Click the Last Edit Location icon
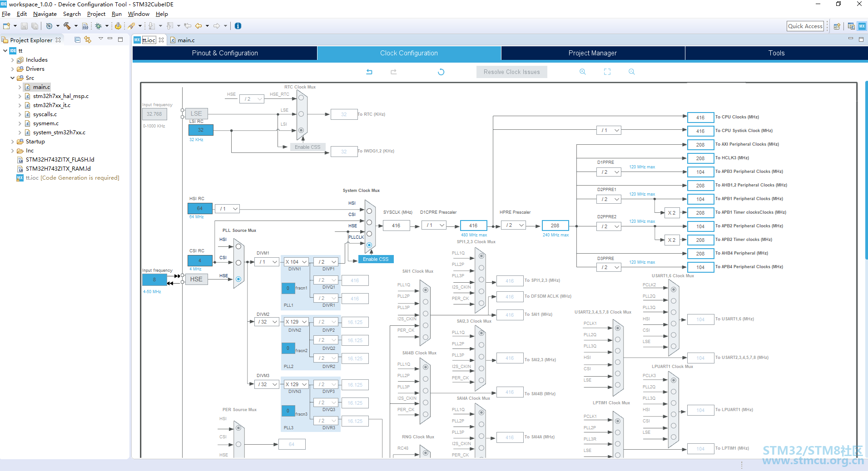This screenshot has height=471, width=868. coord(188,26)
